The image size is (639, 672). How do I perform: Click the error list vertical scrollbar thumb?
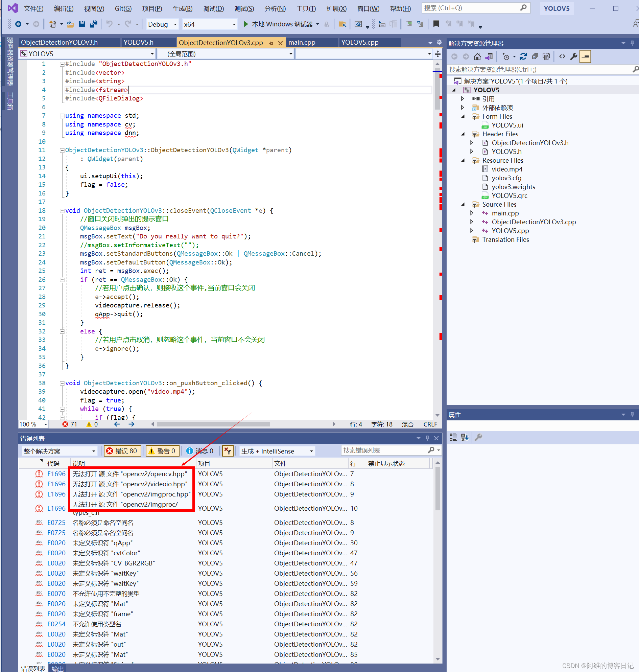[x=438, y=488]
